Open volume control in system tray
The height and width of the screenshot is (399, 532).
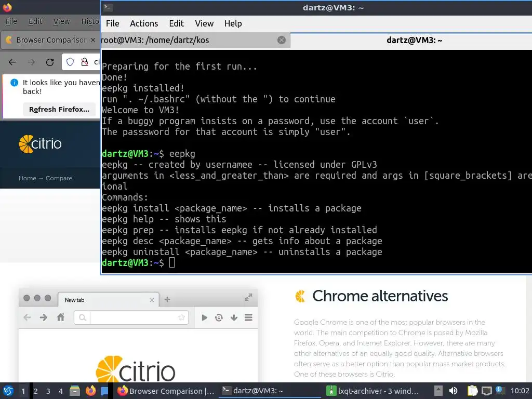[453, 391]
